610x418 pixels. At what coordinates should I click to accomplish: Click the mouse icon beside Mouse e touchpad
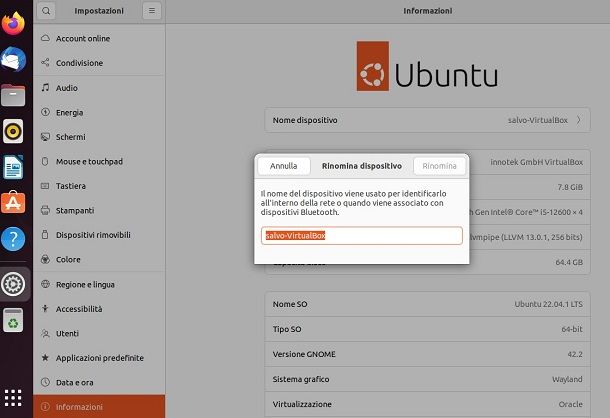pyautogui.click(x=46, y=161)
